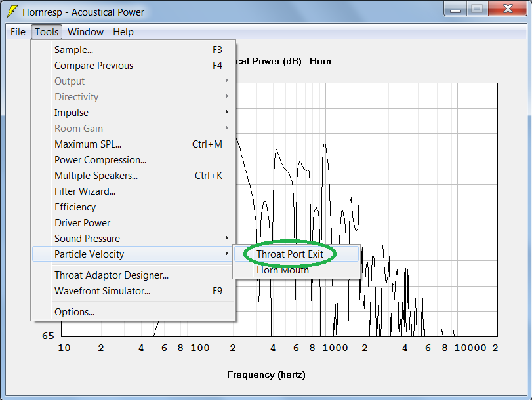Open the File menu
The height and width of the screenshot is (400, 532).
pyautogui.click(x=18, y=32)
